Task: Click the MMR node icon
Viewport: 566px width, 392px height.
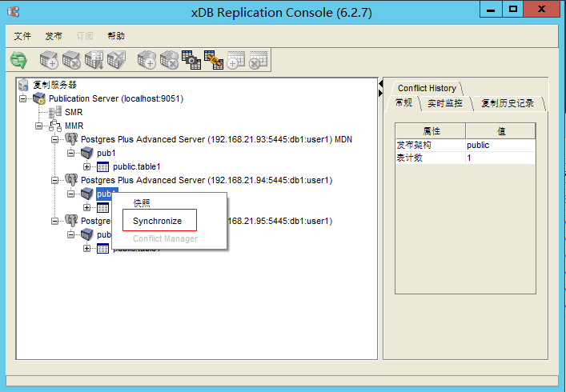Action: (x=55, y=126)
